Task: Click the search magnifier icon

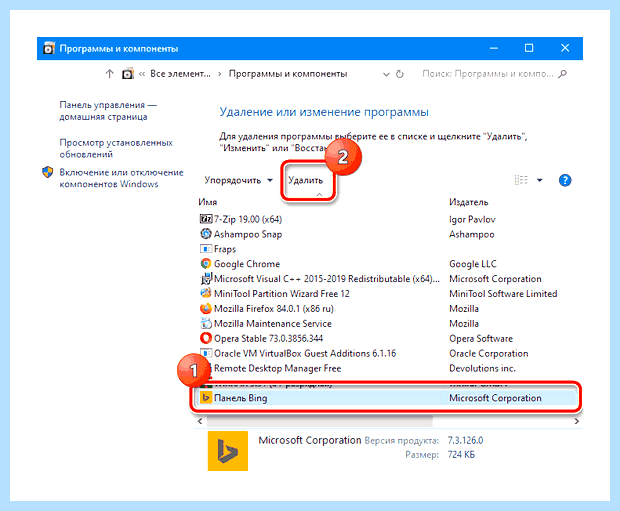Action: [562, 74]
